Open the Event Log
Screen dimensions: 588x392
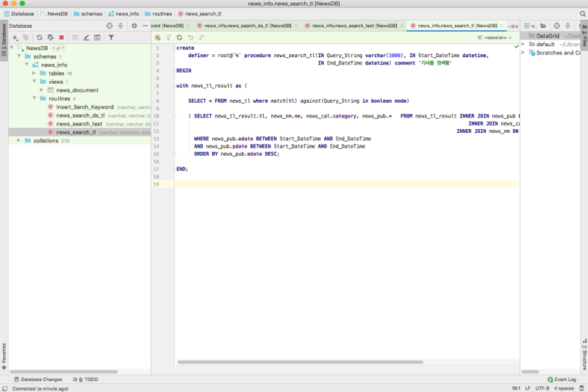(x=562, y=380)
